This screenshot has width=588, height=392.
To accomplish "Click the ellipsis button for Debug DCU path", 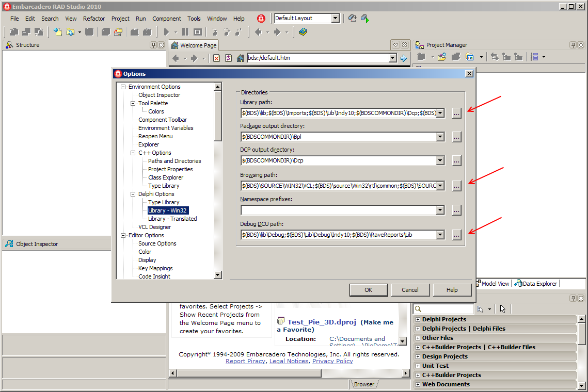I will click(x=456, y=235).
